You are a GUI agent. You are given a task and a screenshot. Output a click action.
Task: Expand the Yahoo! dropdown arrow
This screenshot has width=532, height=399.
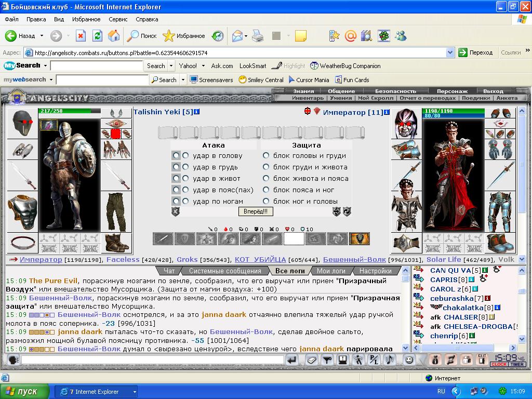[x=203, y=66]
